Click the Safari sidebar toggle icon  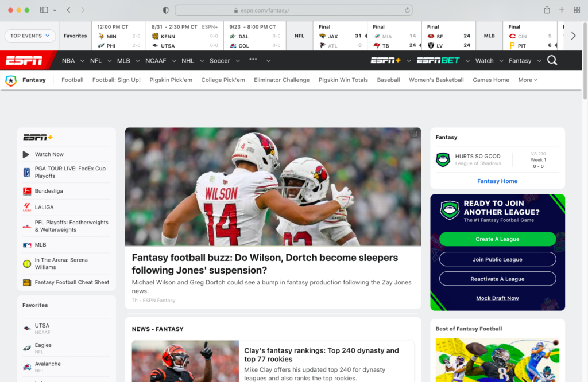click(44, 10)
